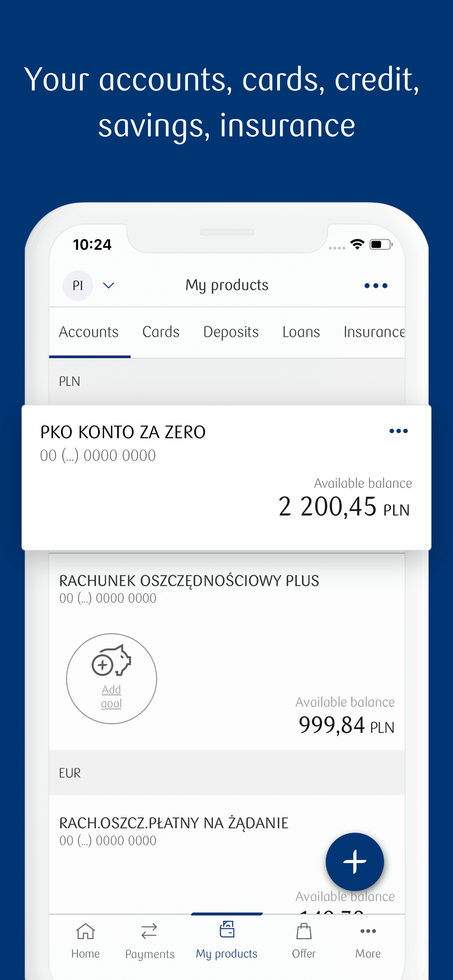Screen dimensions: 453x980
Task: Open RACHUNEK OSZCZĘDNOŚCIOWY PLUS account
Action: coord(226,651)
